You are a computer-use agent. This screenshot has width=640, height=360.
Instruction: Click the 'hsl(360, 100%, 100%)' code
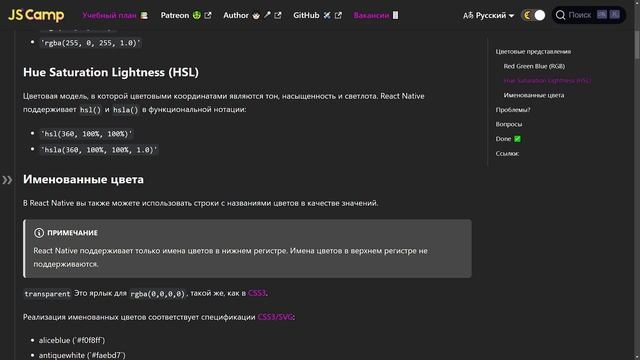coord(86,134)
